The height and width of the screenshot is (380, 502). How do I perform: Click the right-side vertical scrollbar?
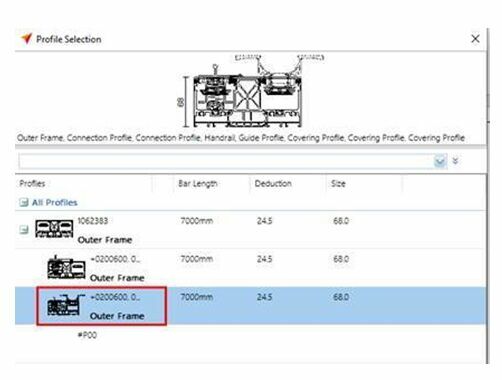click(x=488, y=197)
